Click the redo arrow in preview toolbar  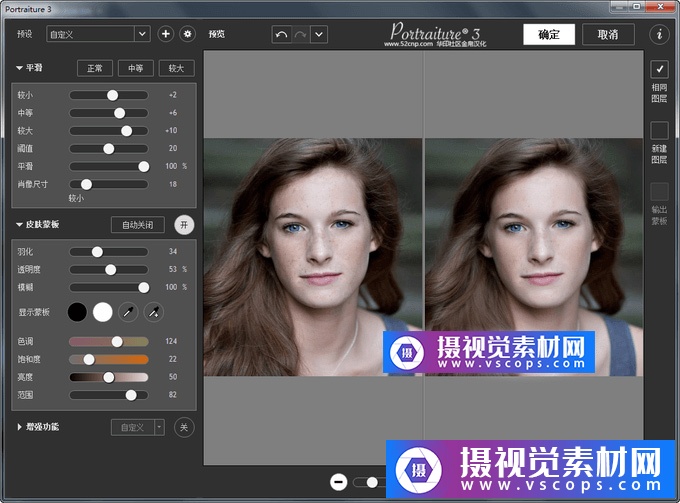tap(299, 34)
